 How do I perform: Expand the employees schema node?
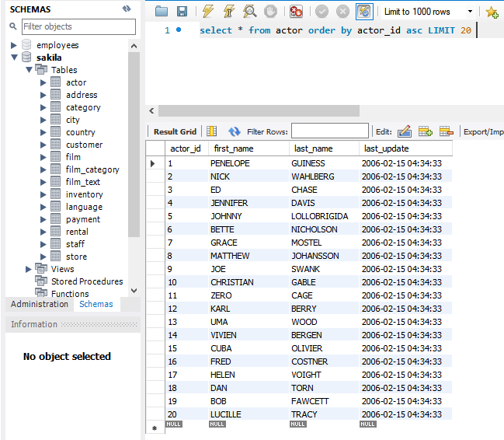point(14,45)
